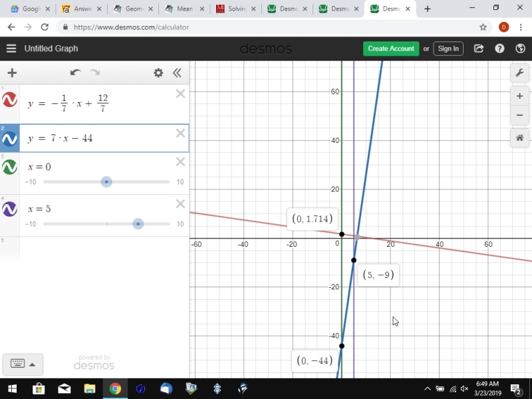Open the Chrome three-dot menu
The image size is (532, 399).
521,27
